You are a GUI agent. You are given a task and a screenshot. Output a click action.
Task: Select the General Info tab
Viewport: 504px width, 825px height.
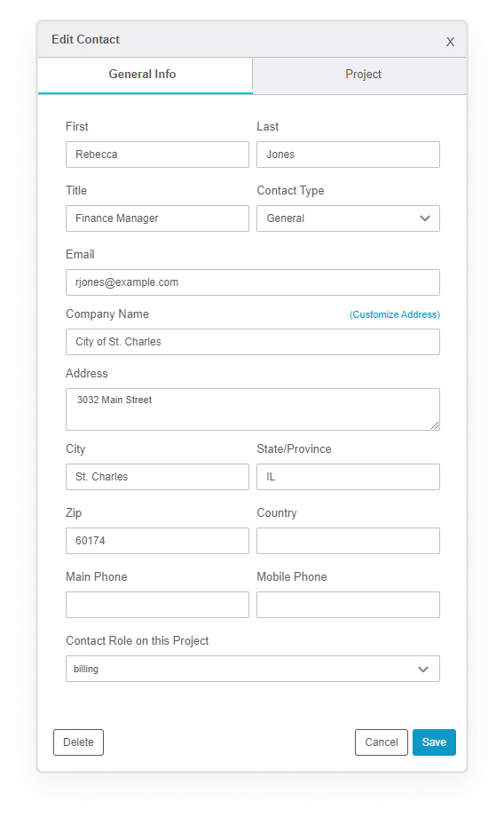click(143, 75)
